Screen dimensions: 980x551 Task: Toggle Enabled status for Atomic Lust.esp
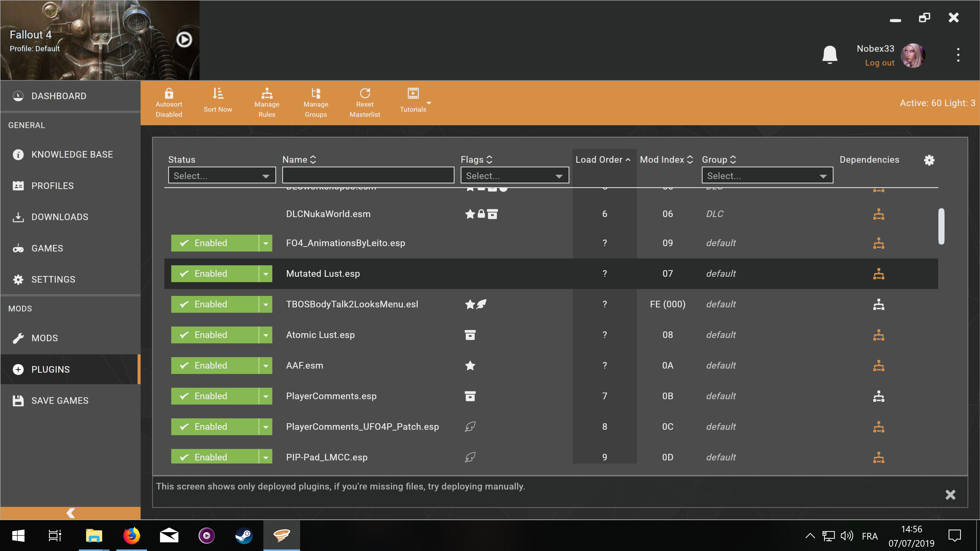[215, 335]
